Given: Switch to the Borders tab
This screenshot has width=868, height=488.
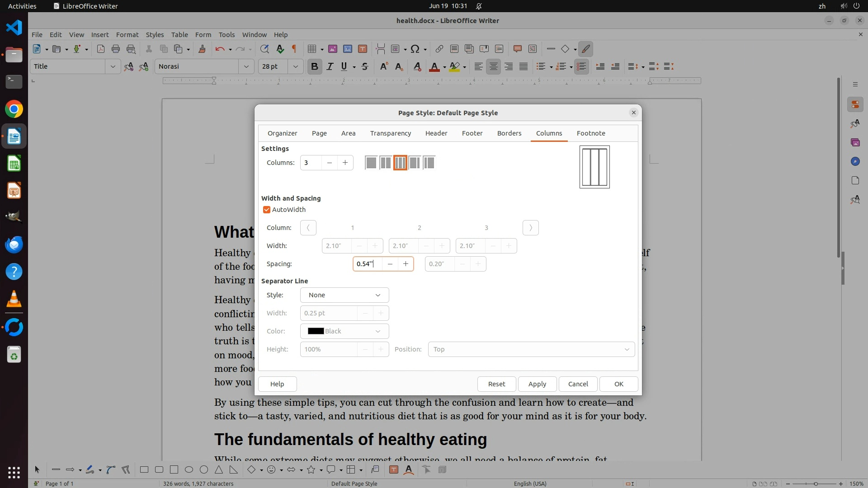Looking at the screenshot, I should 509,133.
